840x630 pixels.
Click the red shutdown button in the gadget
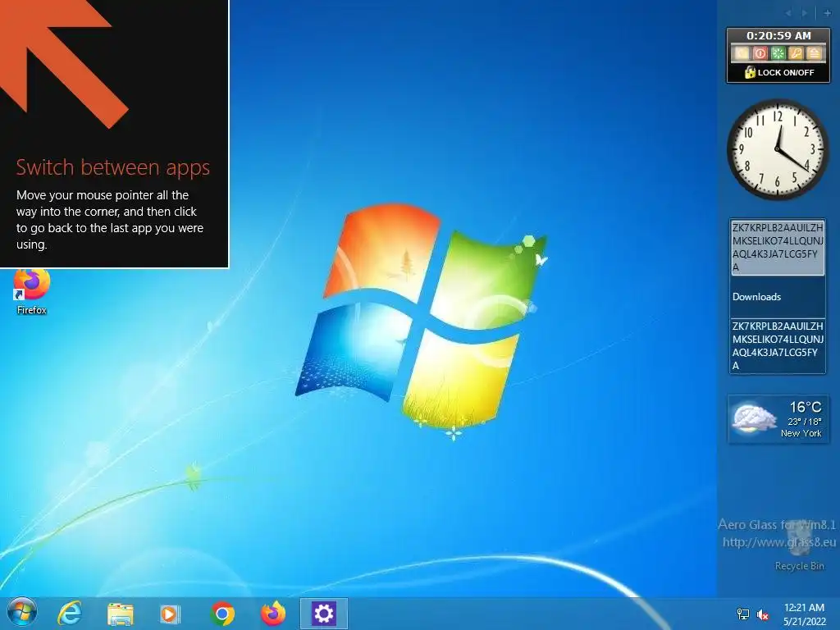pos(760,53)
